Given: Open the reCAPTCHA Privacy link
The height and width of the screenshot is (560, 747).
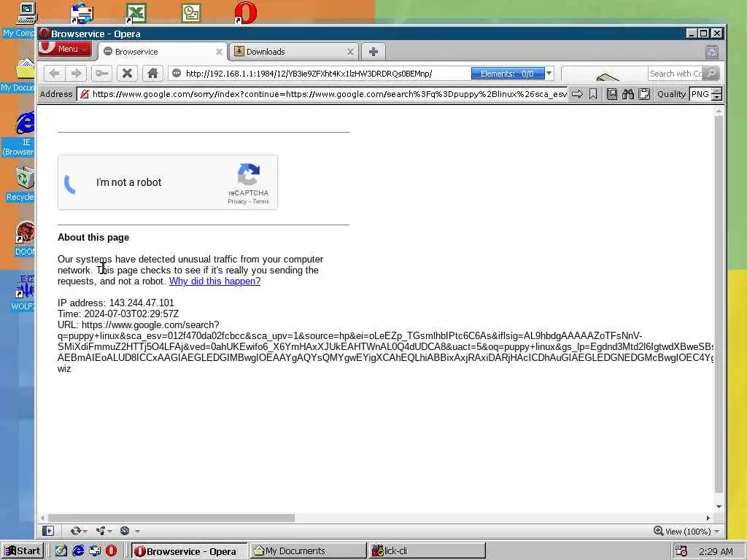Looking at the screenshot, I should click(x=237, y=201).
